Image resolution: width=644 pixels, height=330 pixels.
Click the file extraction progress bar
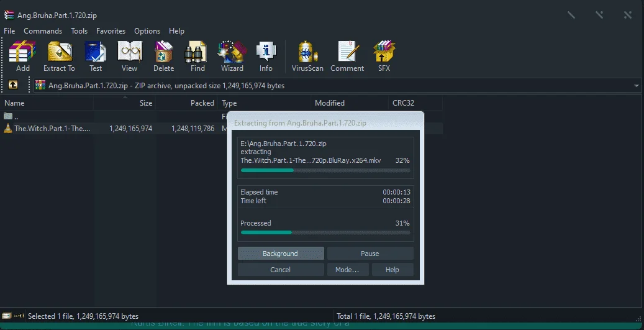[325, 170]
